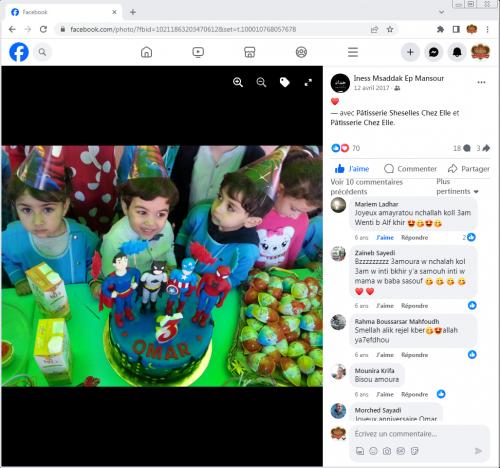Open Rahma Boussarsar Mahfoudh's profile
This screenshot has width=500, height=468.
tap(397, 321)
